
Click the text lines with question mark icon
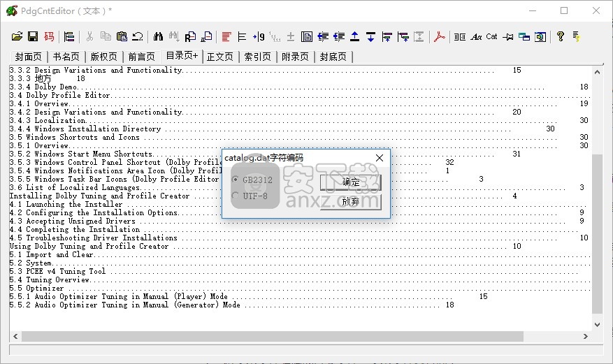576,37
